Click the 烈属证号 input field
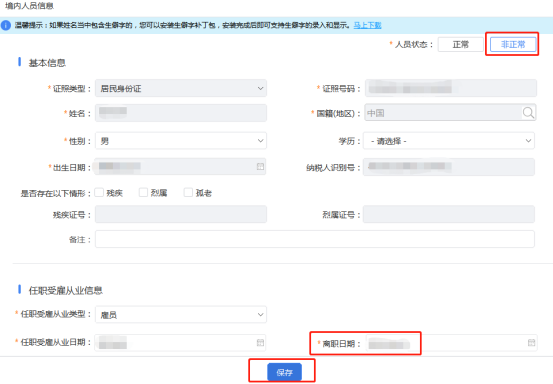 tap(449, 214)
